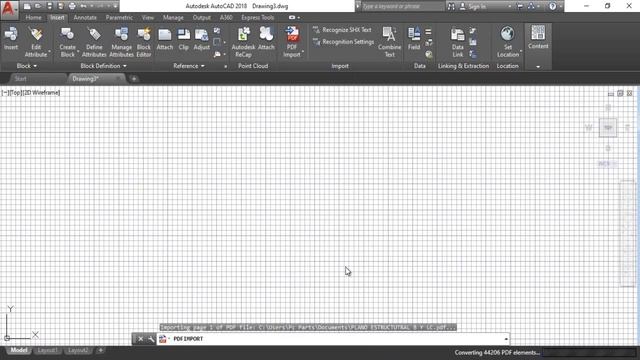
Task: Click the search binoculars icon
Action: 451,6
